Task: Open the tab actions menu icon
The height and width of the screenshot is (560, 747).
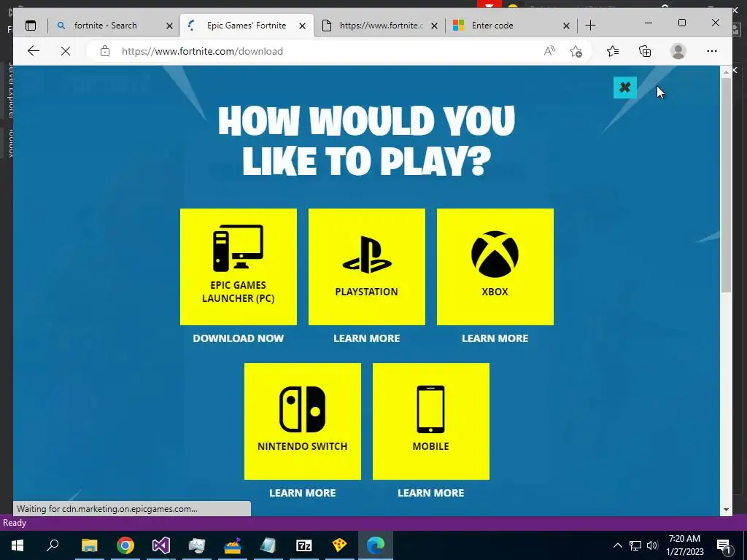Action: (x=31, y=26)
